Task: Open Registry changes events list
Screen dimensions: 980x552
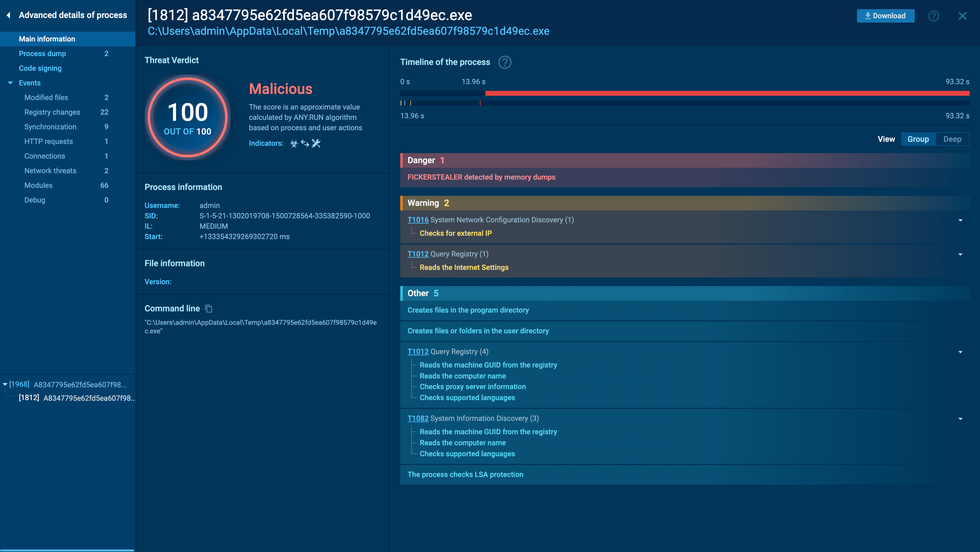Action: pyautogui.click(x=52, y=112)
